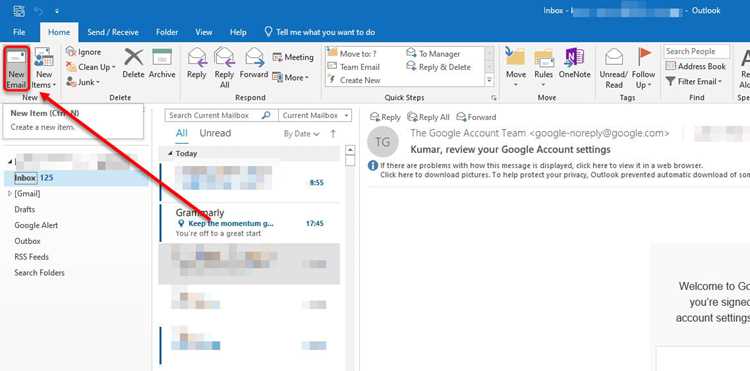Viewport: 750px width, 371px height.
Task: Open the Send / Receive tab
Action: tap(113, 33)
